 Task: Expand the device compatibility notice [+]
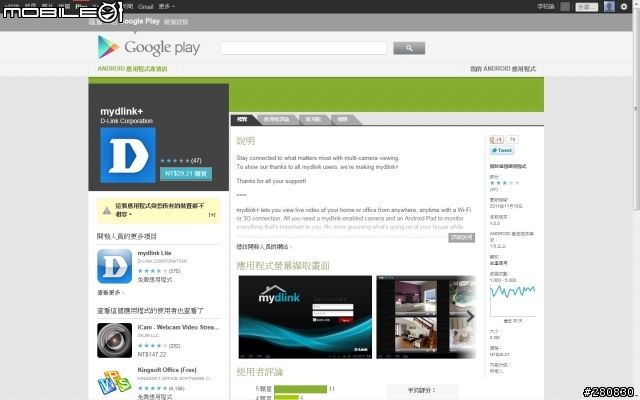[x=212, y=215]
